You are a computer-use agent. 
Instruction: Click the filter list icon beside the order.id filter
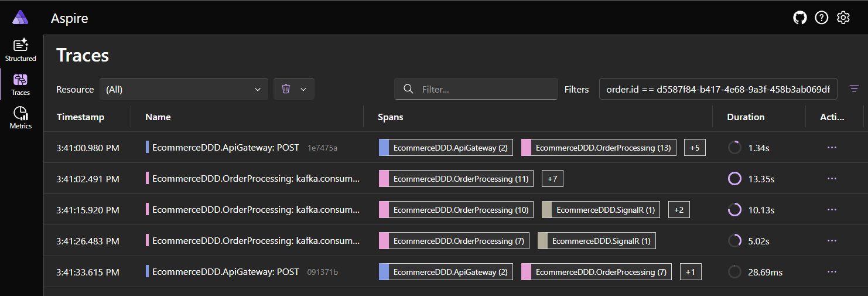coord(854,89)
